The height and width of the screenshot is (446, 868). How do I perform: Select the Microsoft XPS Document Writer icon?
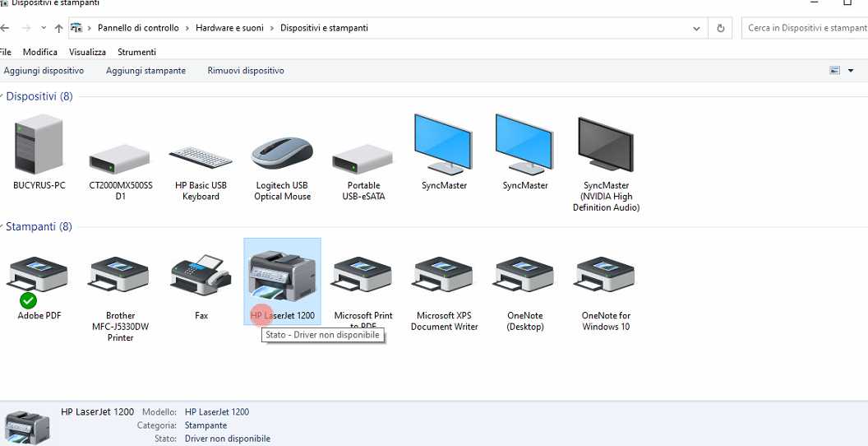[443, 275]
